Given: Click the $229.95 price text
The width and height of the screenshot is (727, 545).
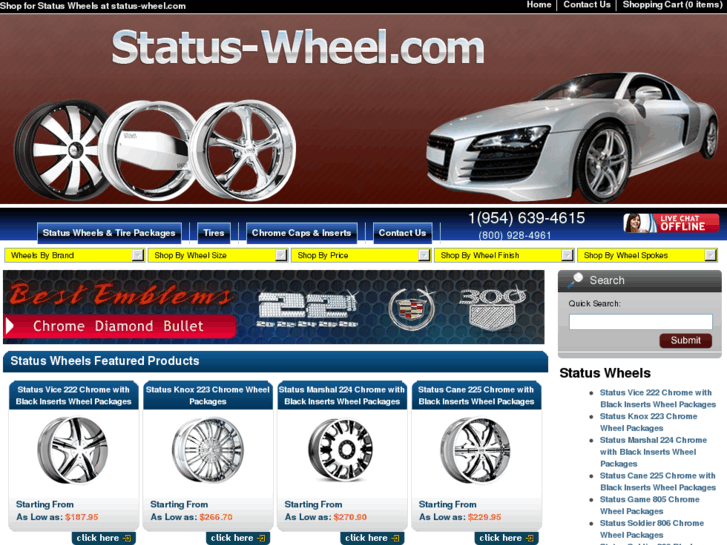Looking at the screenshot, I should [485, 517].
